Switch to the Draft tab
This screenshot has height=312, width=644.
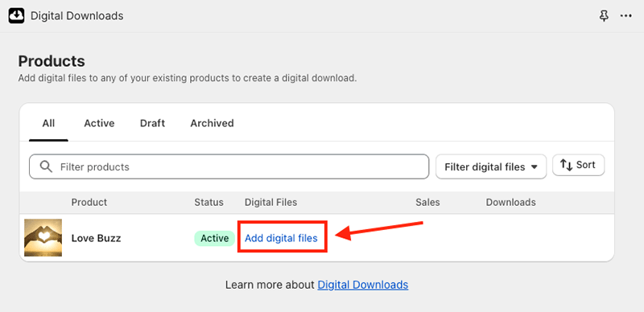coord(152,123)
